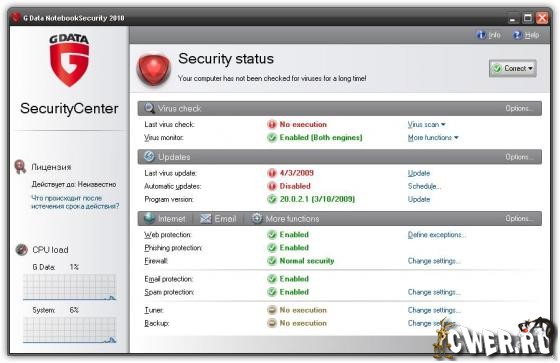Click the license rosette icon
Screen dimensions: 560x363
coord(20,167)
